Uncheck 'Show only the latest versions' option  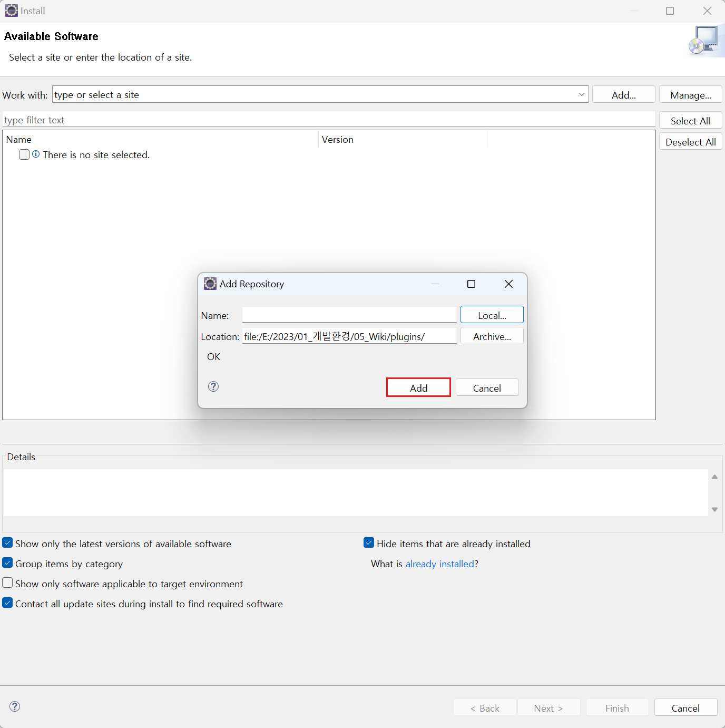(x=8, y=543)
